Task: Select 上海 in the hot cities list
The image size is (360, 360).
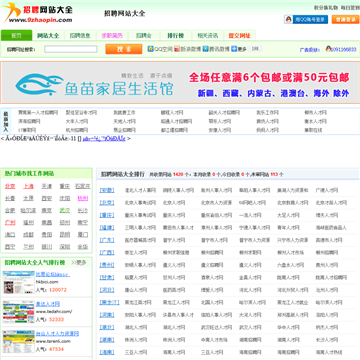Action: 28,186
